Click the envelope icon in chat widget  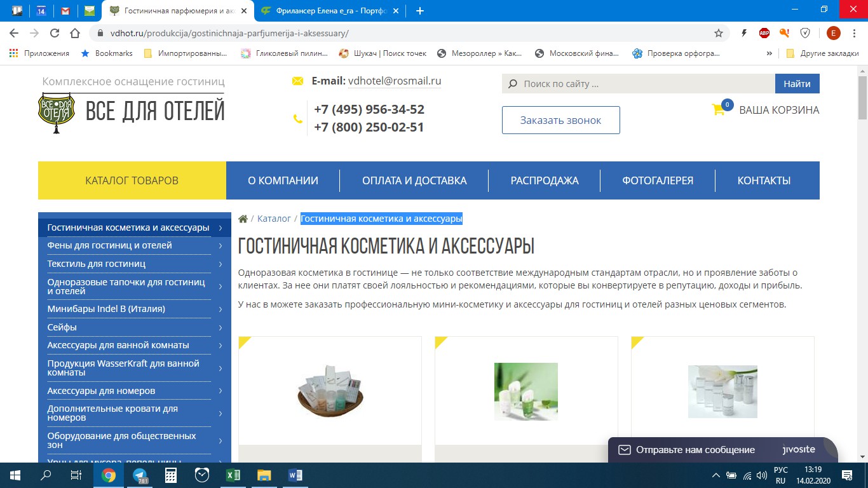(x=625, y=450)
